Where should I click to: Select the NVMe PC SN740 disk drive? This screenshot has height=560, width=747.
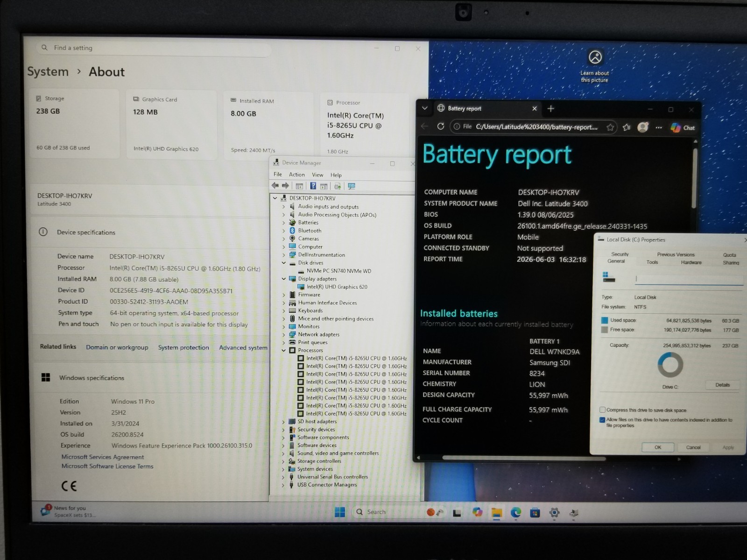[339, 271]
